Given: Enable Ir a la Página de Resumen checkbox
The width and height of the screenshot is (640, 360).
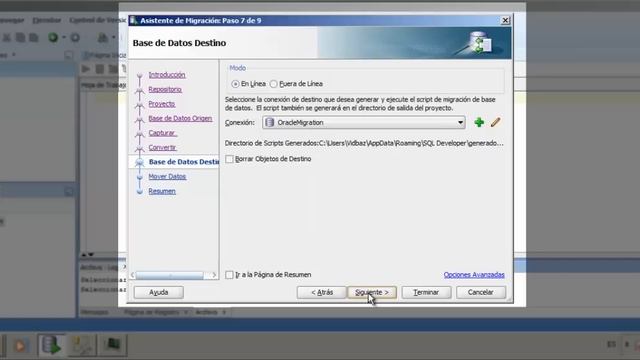Looking at the screenshot, I should (x=229, y=275).
